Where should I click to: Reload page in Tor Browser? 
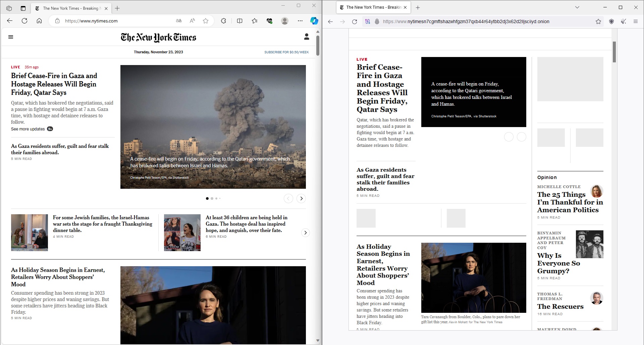point(355,21)
